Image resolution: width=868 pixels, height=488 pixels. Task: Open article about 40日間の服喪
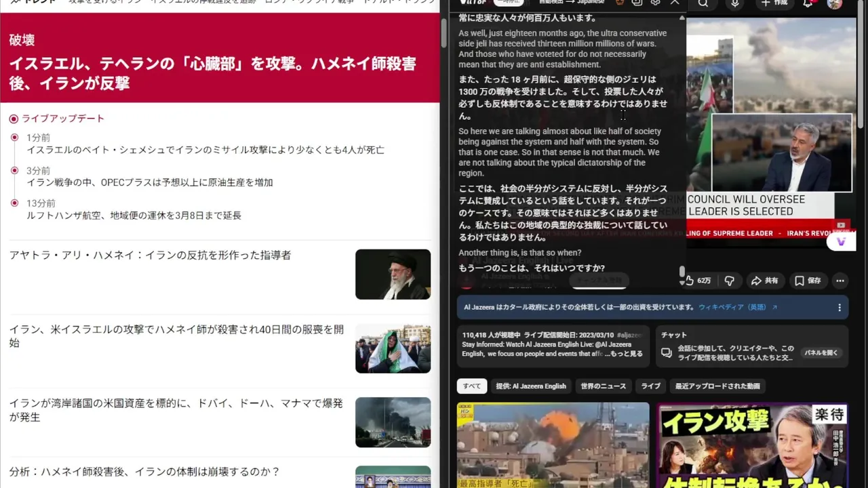coord(176,336)
